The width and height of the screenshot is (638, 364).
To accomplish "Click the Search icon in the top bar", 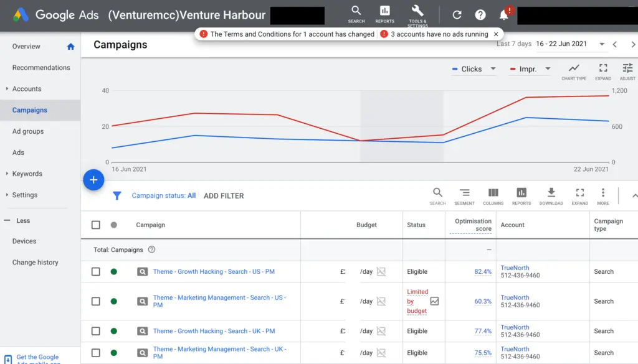I will point(356,12).
